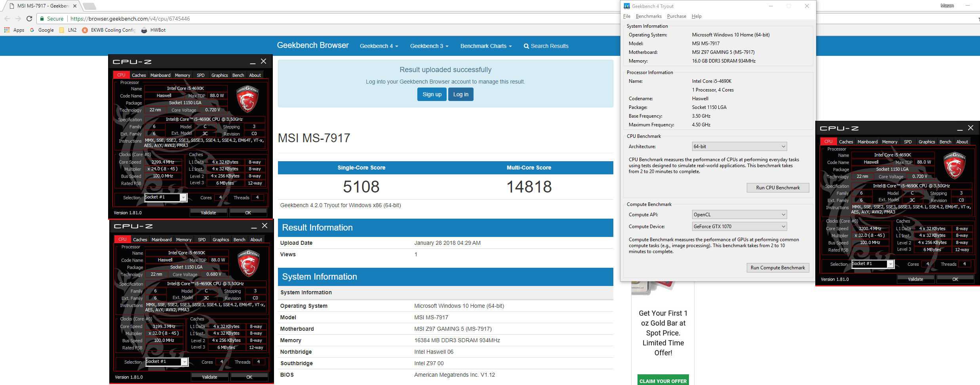The width and height of the screenshot is (980, 385).
Task: Click the browser address bar URL
Action: [130, 19]
